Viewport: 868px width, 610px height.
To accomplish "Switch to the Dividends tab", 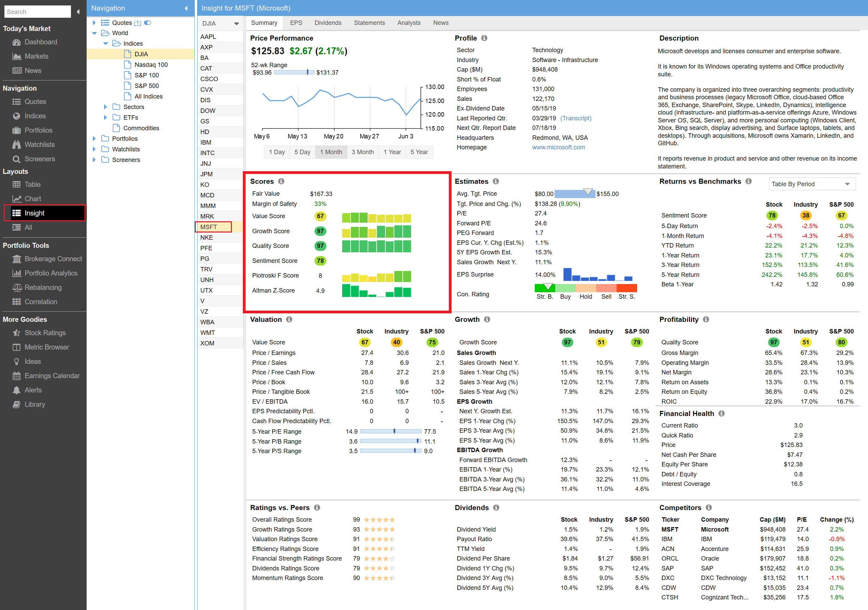I will click(x=327, y=23).
